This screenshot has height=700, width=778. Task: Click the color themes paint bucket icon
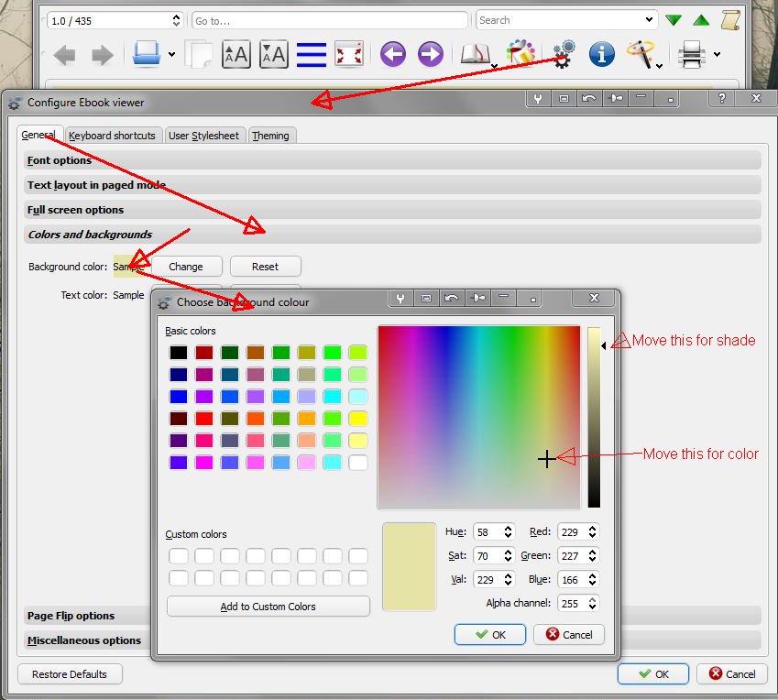pyautogui.click(x=520, y=52)
